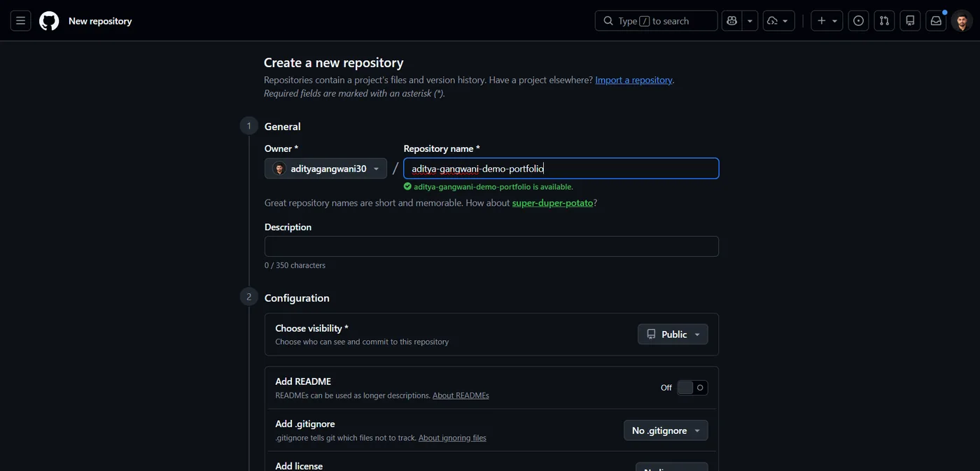Open the notifications inbox icon
The height and width of the screenshot is (471, 980).
click(936, 21)
